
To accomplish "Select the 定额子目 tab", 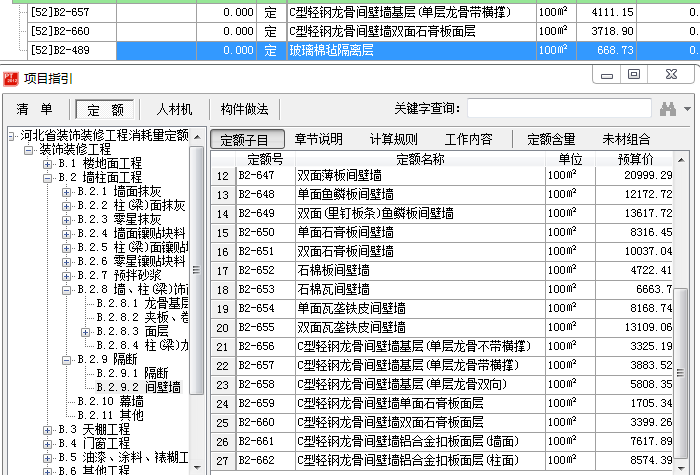I will coord(247,139).
